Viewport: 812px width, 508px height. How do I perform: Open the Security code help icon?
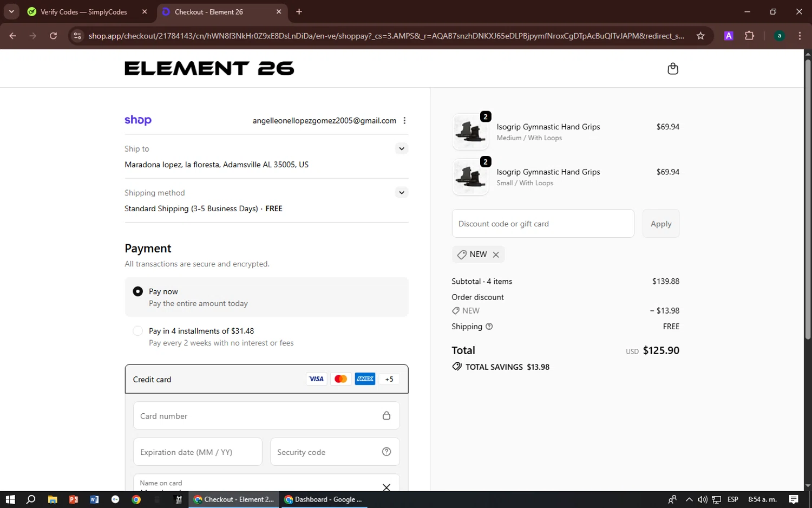[x=387, y=452]
